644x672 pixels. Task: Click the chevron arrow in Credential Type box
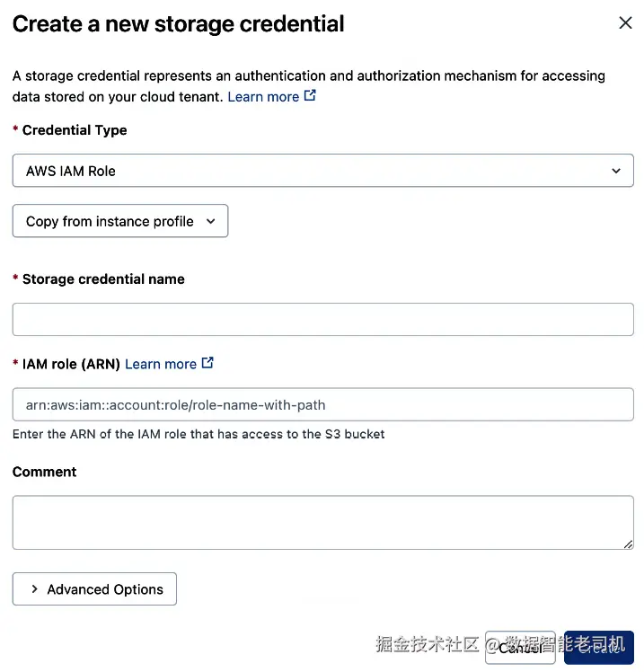click(616, 171)
